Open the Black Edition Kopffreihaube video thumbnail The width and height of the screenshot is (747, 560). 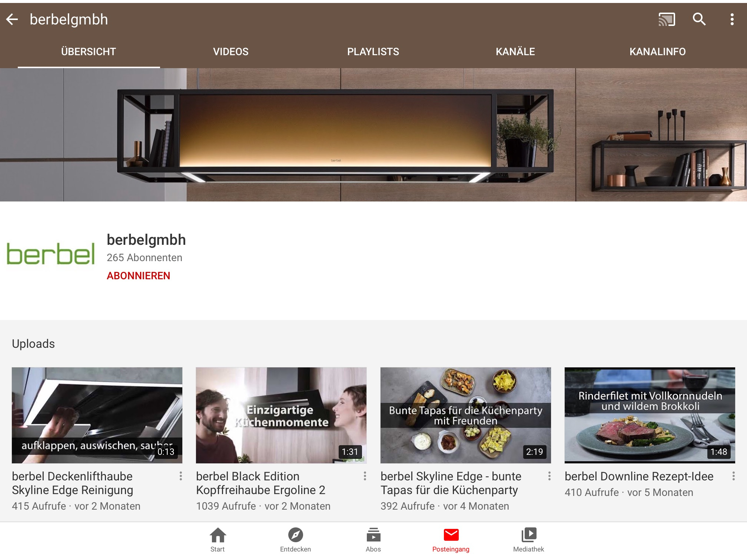pyautogui.click(x=281, y=415)
